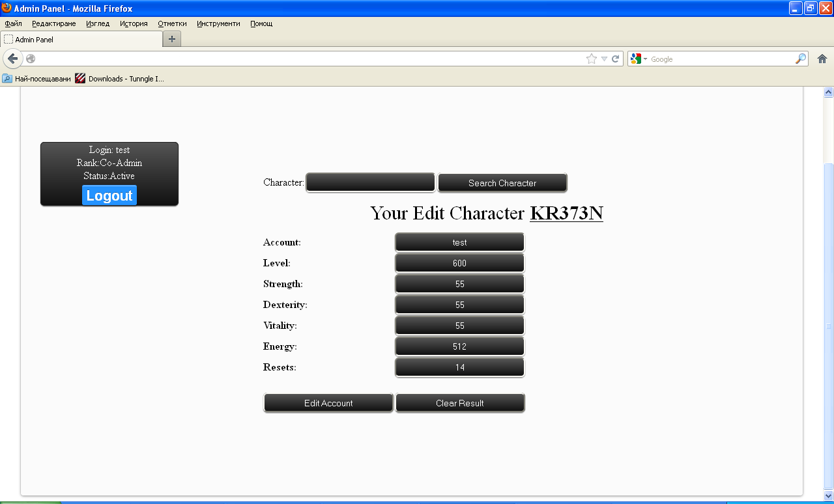Open the Помощ menu
The width and height of the screenshot is (834, 504).
[261, 23]
